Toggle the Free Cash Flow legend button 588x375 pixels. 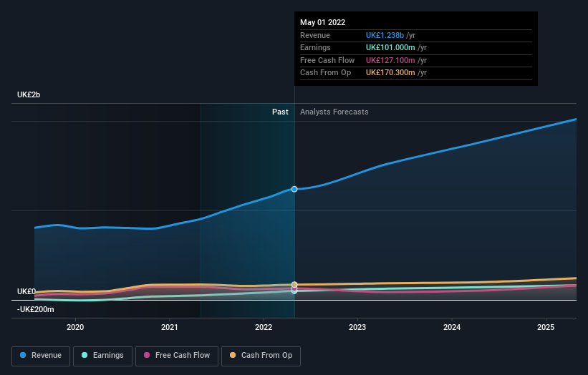point(177,356)
